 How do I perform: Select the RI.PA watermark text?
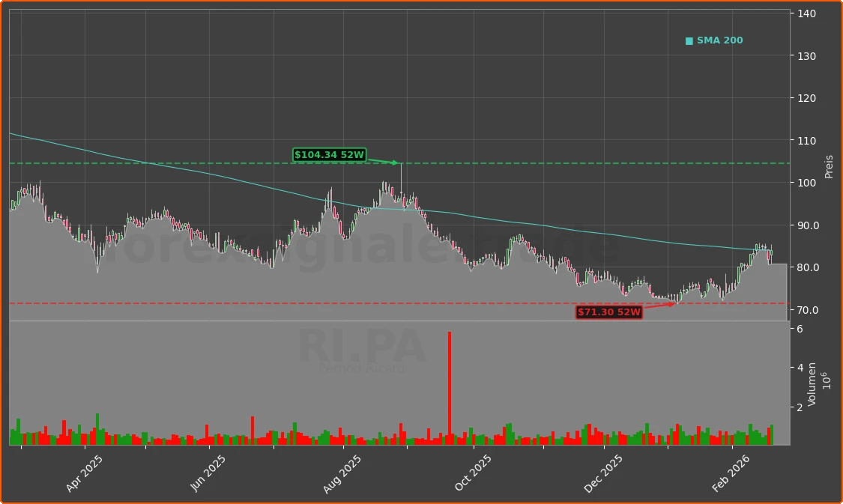pyautogui.click(x=363, y=346)
